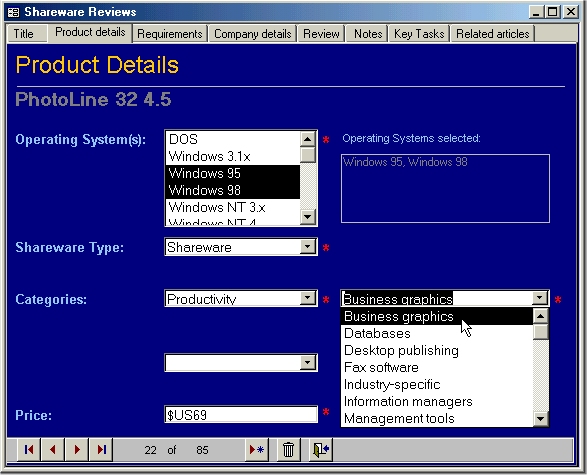This screenshot has height=475, width=587.
Task: Select the Product details tab
Action: [90, 32]
